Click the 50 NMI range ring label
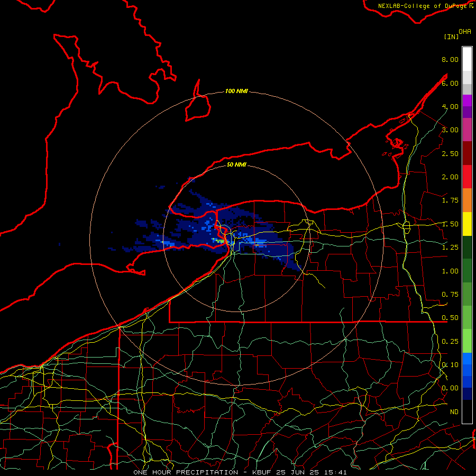476x476 pixels. 236,164
